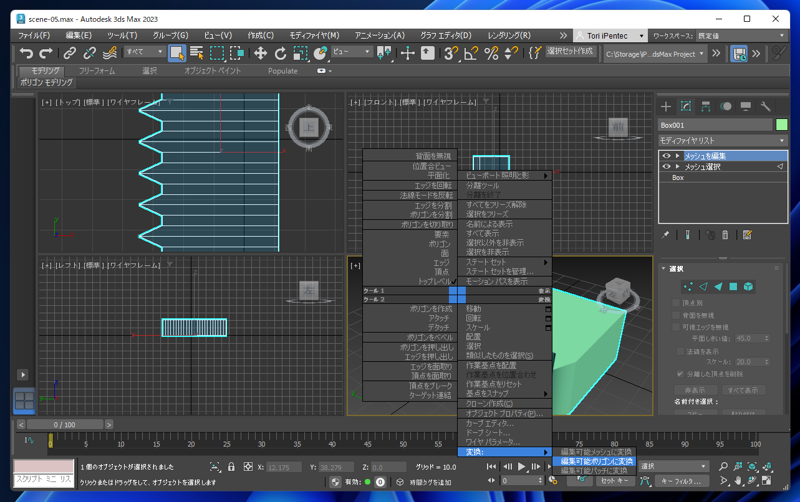Toggle the selection lock padlock icon

231,467
